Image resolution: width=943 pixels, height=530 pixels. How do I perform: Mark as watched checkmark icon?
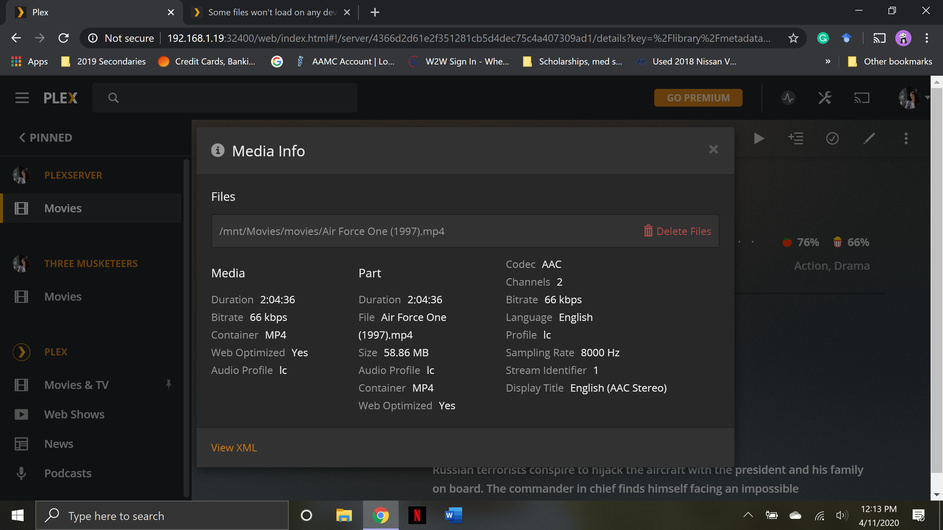coord(832,138)
